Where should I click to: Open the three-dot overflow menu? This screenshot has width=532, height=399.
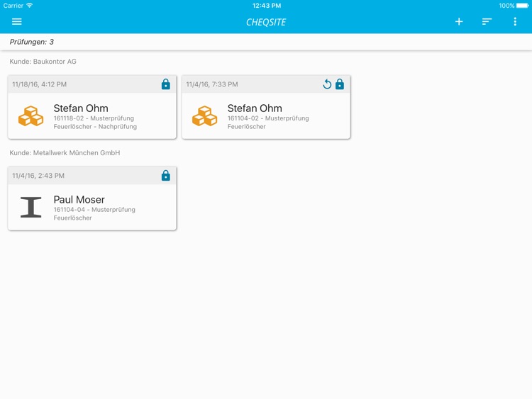coord(515,22)
